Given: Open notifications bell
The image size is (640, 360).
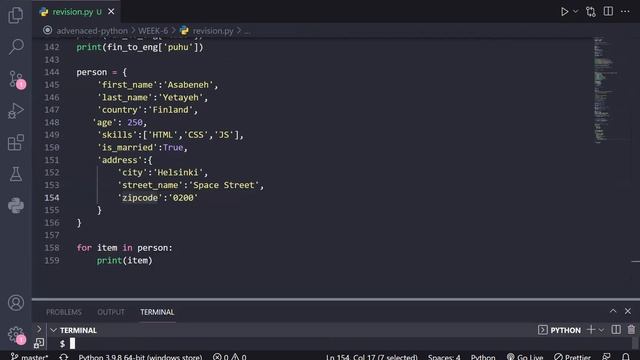Looking at the screenshot, I should pos(626,357).
